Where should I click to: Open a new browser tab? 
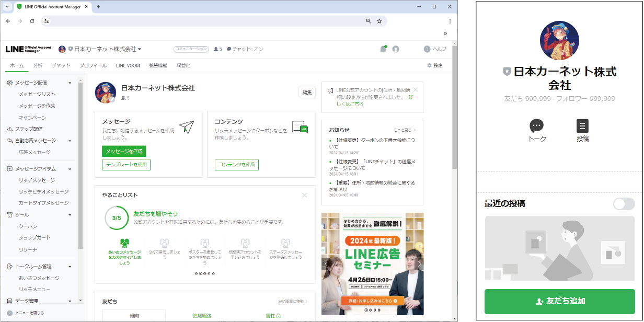98,6
